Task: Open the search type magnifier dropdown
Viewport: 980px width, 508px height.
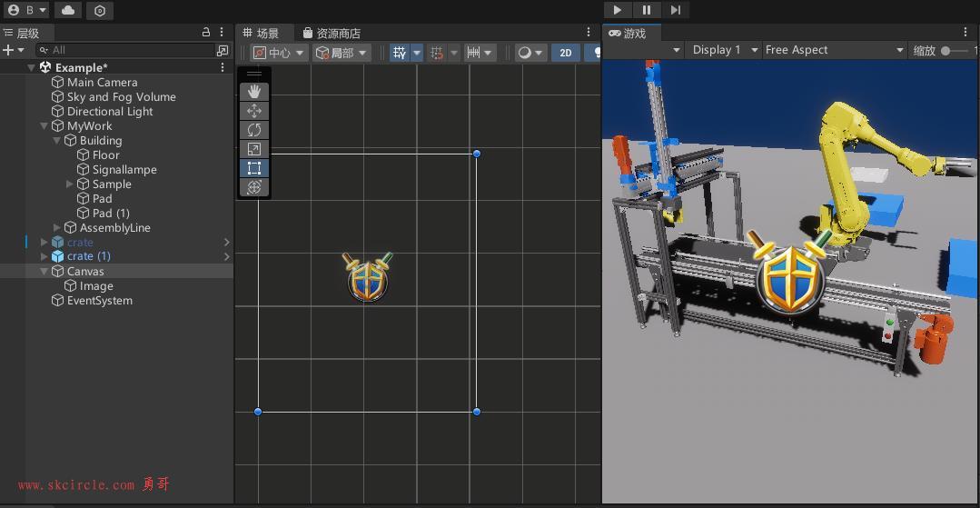Action: [43, 50]
